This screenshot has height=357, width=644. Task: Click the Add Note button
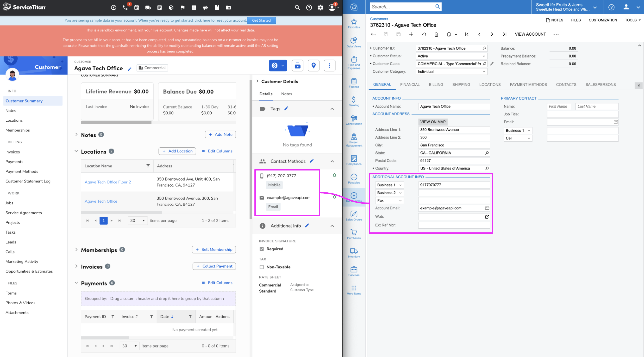pos(220,134)
